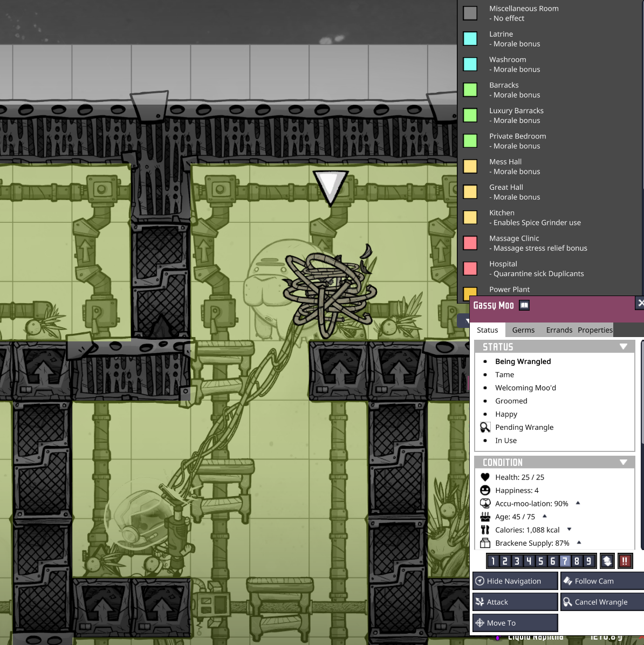Click the teal Latrine room color swatch

470,38
